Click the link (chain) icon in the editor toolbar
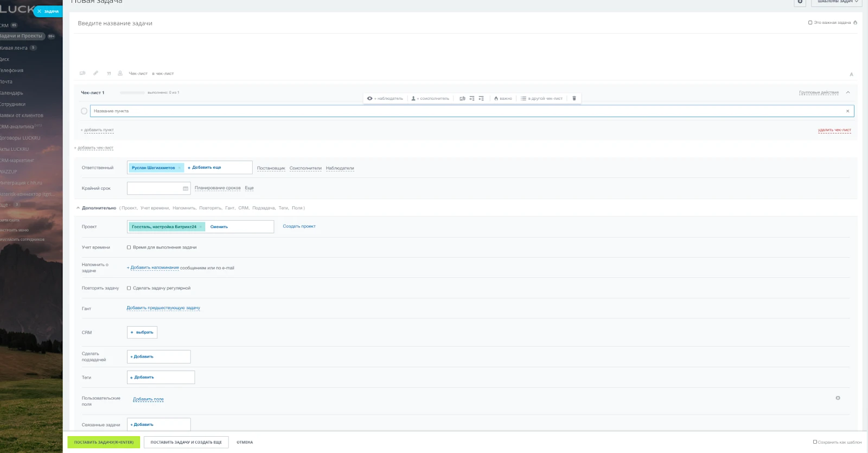The width and height of the screenshot is (868, 453). pyautogui.click(x=95, y=73)
